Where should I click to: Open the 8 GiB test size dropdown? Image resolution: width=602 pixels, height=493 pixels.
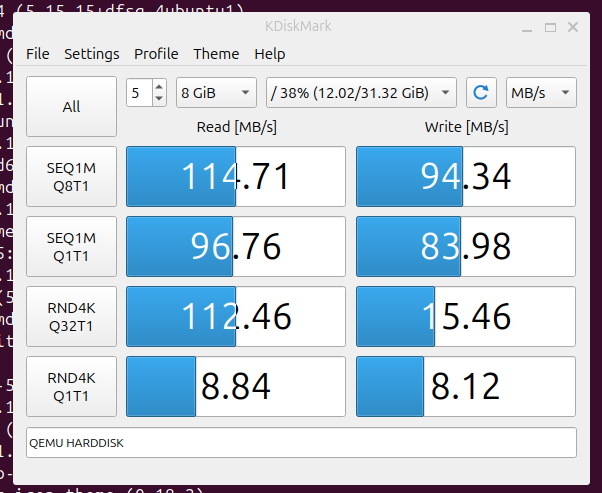click(x=216, y=93)
